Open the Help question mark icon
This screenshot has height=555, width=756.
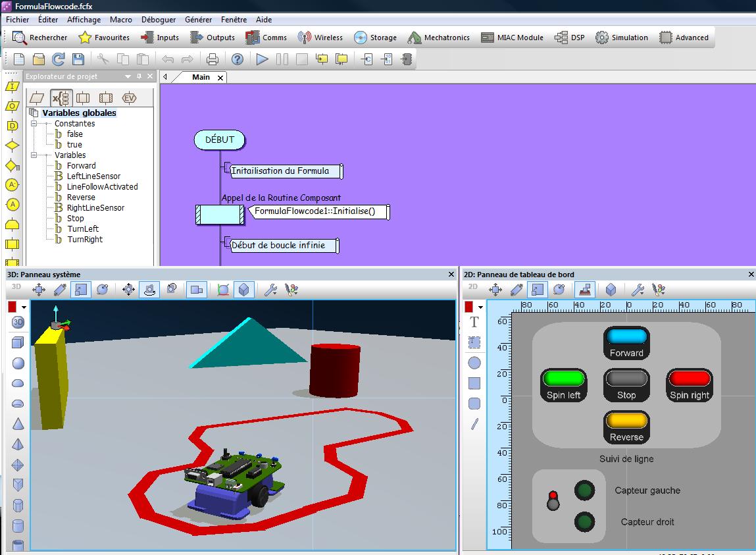[x=238, y=59]
